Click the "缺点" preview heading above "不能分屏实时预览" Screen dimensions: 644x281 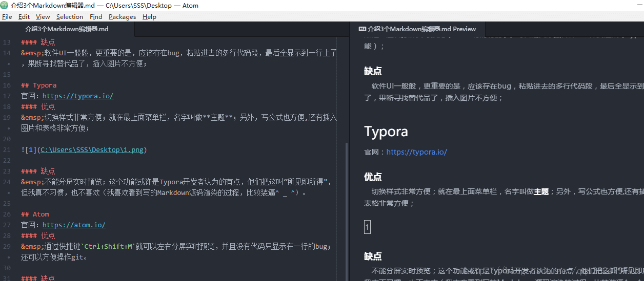pyautogui.click(x=373, y=256)
